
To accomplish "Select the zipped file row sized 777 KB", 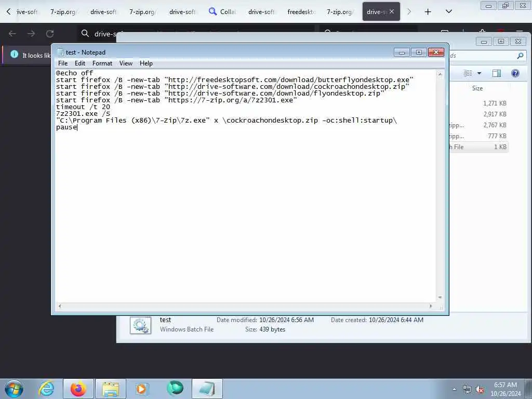I will tap(478, 136).
